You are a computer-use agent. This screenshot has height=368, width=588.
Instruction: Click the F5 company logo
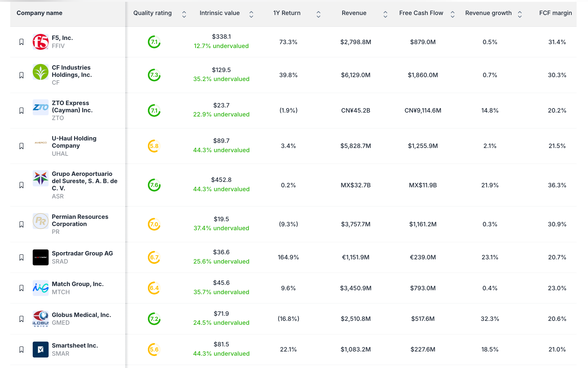[40, 42]
